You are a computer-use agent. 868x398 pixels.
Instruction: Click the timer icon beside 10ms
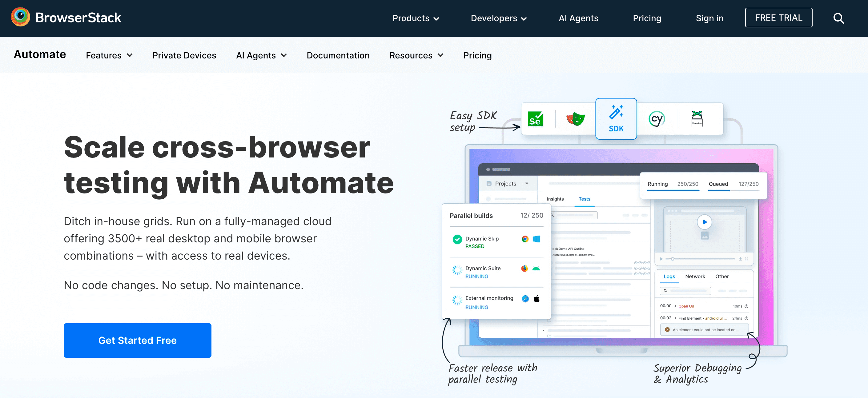tap(746, 306)
